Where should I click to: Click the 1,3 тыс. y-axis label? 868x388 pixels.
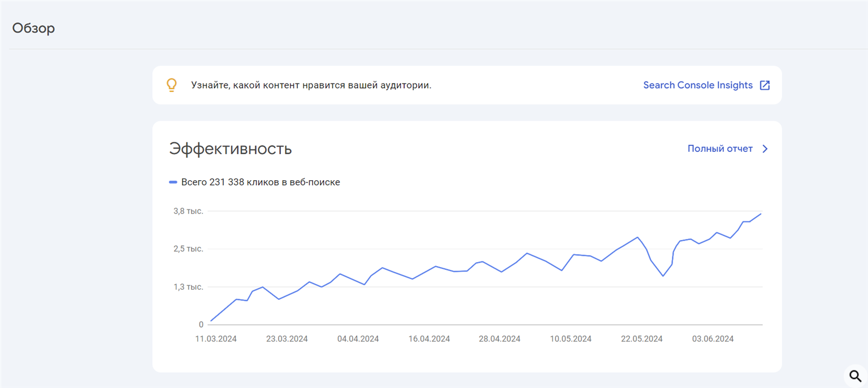click(188, 287)
